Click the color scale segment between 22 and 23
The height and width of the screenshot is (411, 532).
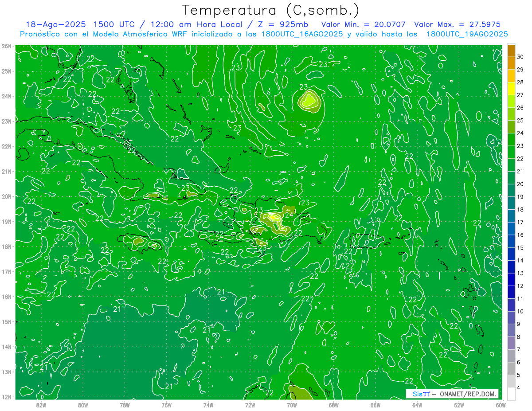511,152
